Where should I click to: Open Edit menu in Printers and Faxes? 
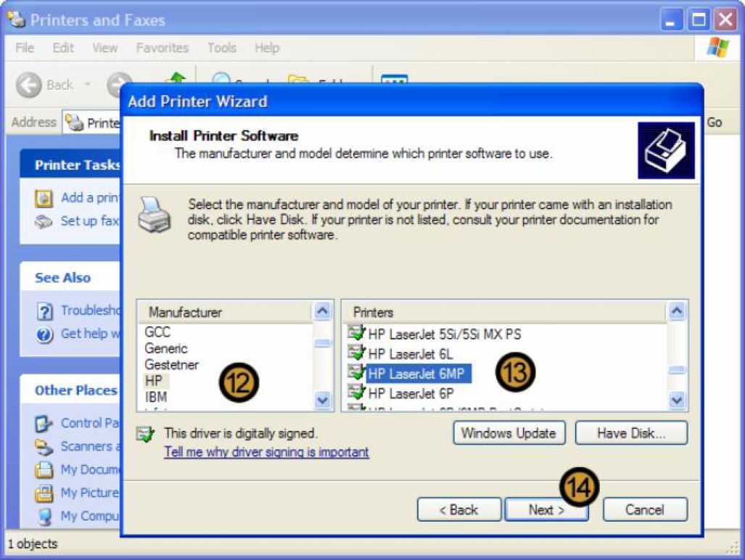click(x=62, y=47)
